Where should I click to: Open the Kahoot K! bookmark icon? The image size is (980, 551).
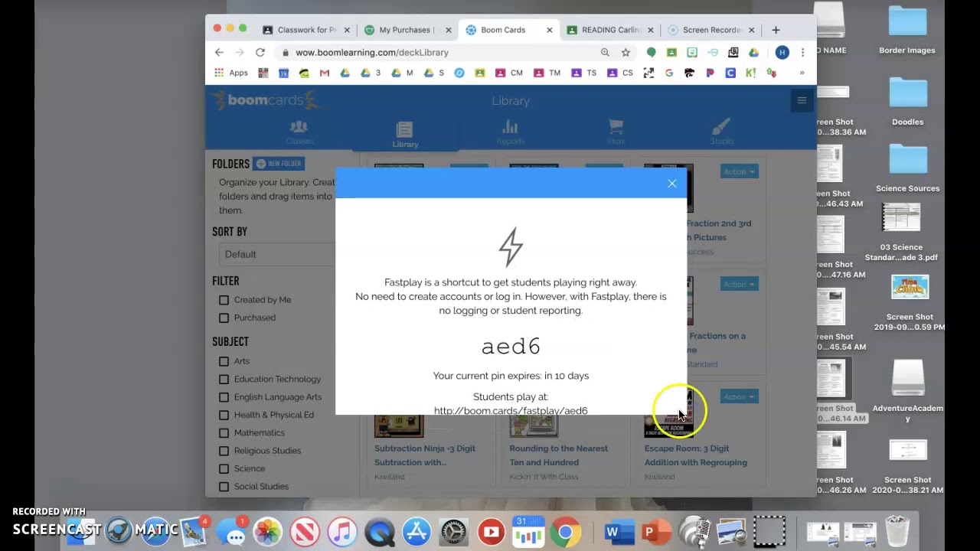(x=751, y=73)
